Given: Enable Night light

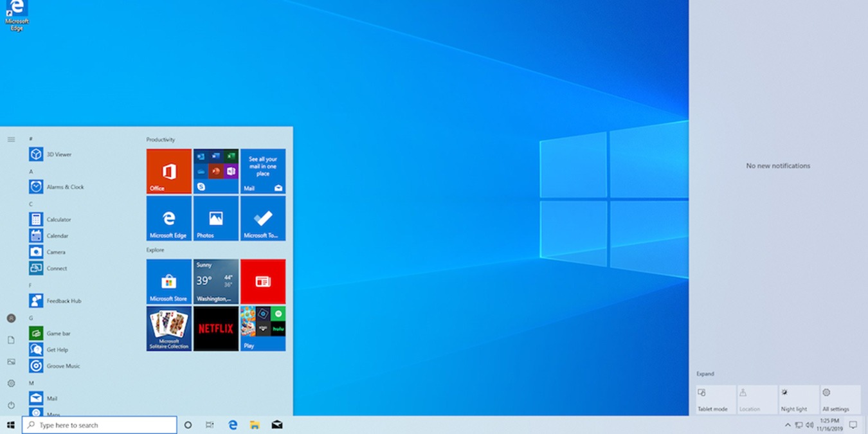Looking at the screenshot, I should coord(798,399).
